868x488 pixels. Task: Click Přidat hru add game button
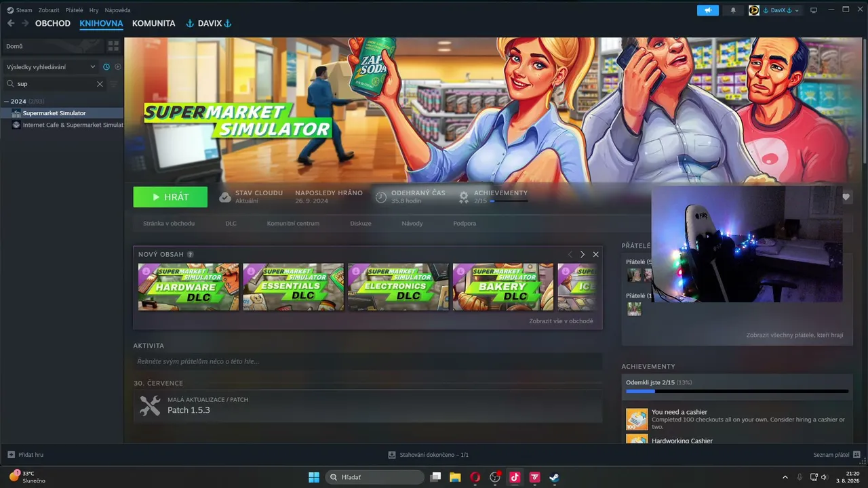pos(26,455)
